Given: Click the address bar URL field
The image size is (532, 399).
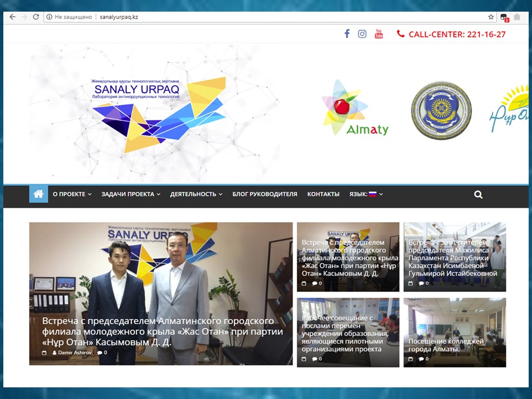Looking at the screenshot, I should [x=277, y=17].
